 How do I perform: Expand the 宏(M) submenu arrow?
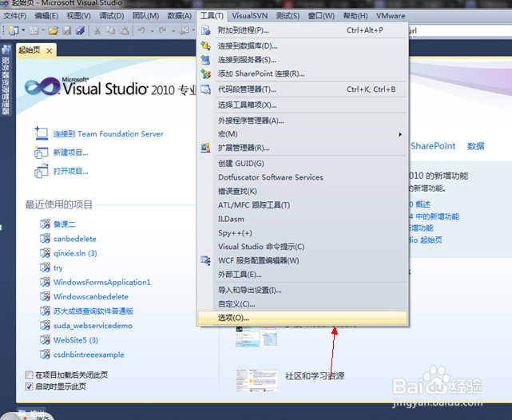(400, 134)
